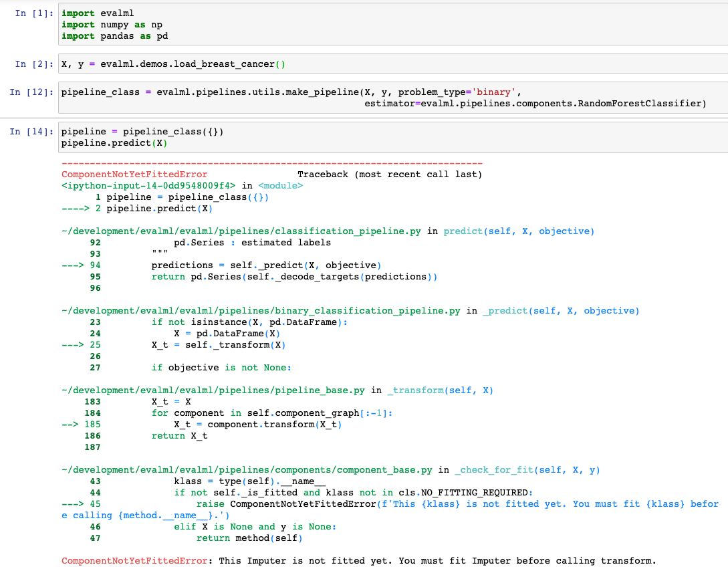Click component_base.py file path in traceback
The height and width of the screenshot is (575, 728).
tap(247, 470)
